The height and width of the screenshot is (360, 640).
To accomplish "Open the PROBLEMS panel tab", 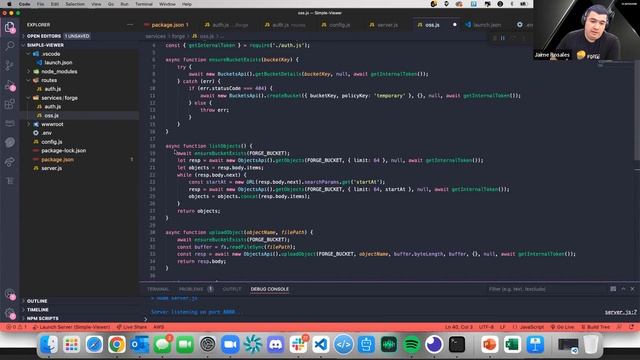I will pyautogui.click(x=191, y=289).
